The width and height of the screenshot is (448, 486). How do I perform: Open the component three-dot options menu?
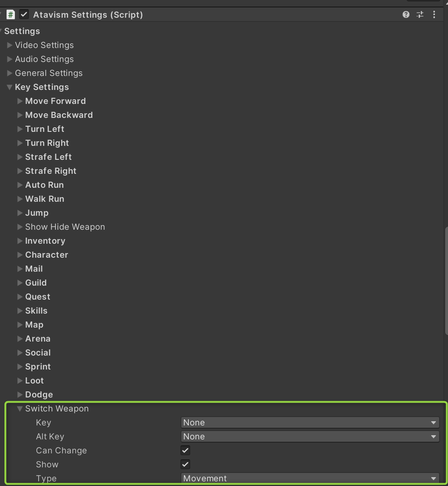point(434,15)
